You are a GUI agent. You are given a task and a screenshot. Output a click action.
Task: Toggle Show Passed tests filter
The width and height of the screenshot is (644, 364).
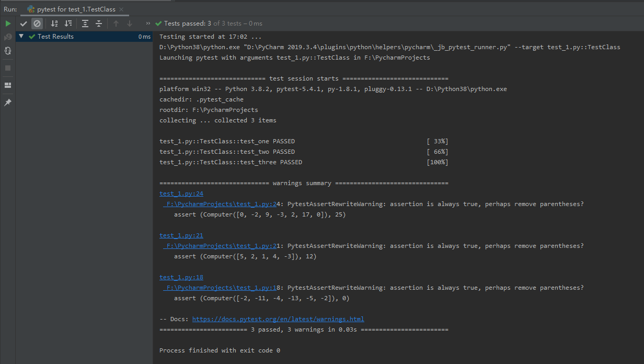[x=24, y=24]
